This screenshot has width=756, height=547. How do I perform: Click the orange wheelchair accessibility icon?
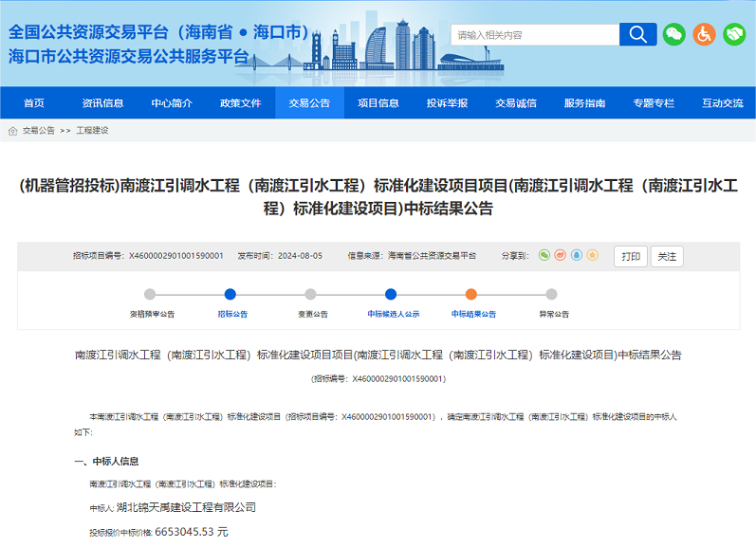(704, 35)
